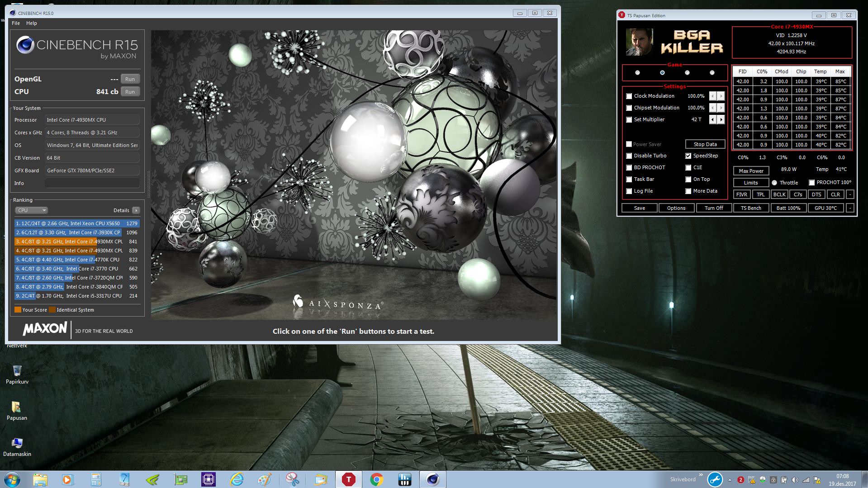The width and height of the screenshot is (868, 488).
Task: Open the Calculator taskbar icon
Action: click(x=96, y=479)
